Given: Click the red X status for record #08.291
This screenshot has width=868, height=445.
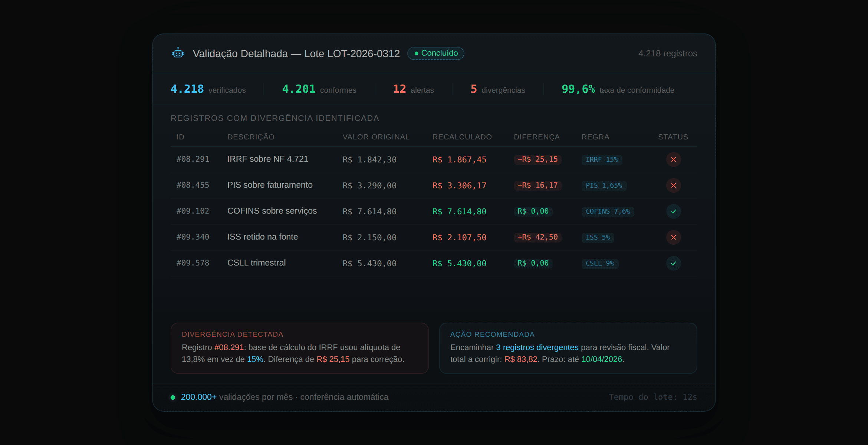Looking at the screenshot, I should pyautogui.click(x=673, y=159).
